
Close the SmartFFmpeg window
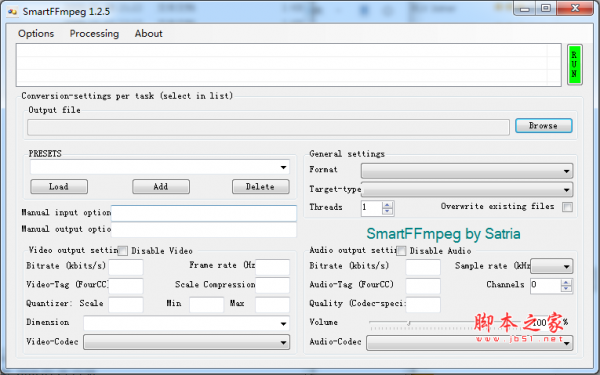click(x=575, y=8)
